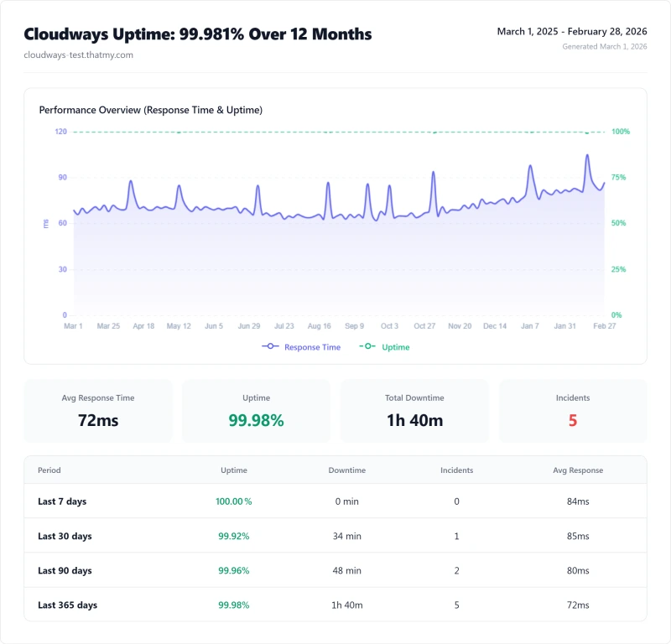671x644 pixels.
Task: Click the 80ms average response cell
Action: point(578,570)
